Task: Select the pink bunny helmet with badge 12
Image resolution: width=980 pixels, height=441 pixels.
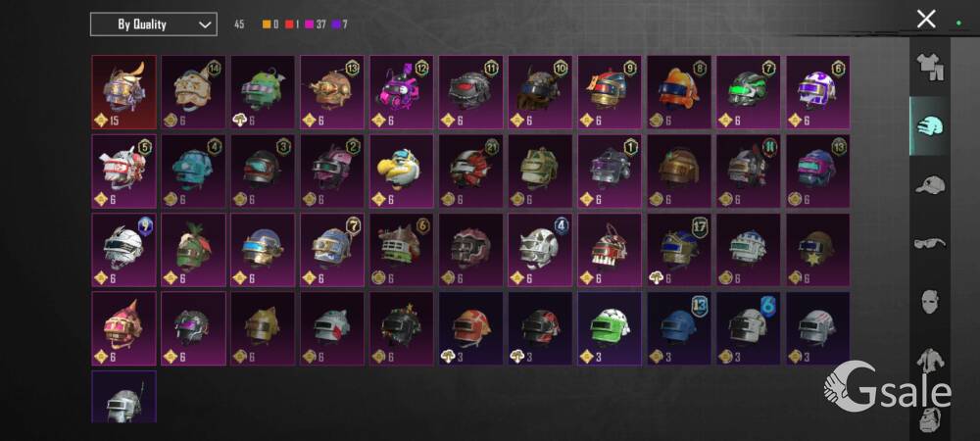Action: [401, 92]
